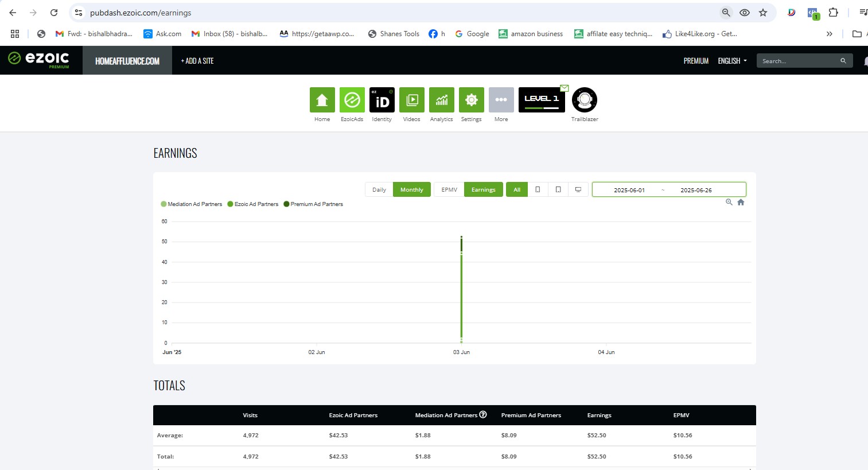Screen dimensions: 868x470
Task: Switch chart to Monthly view
Action: coord(411,189)
